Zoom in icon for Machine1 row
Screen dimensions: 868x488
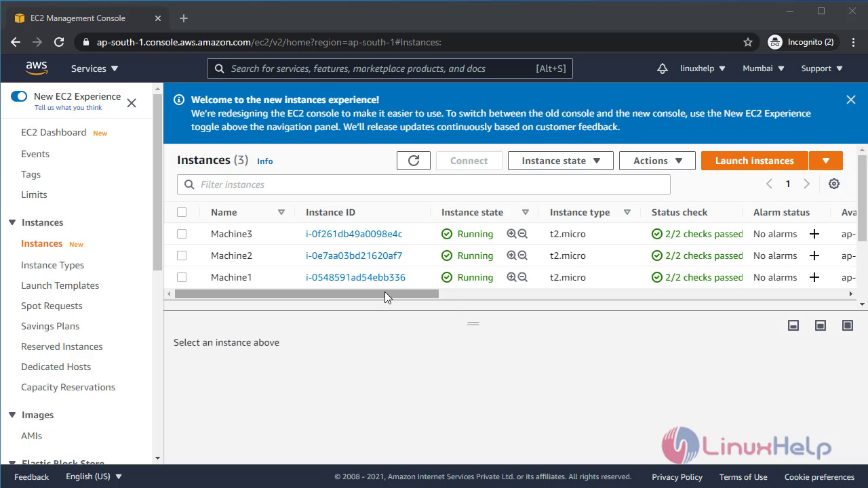pyautogui.click(x=511, y=277)
